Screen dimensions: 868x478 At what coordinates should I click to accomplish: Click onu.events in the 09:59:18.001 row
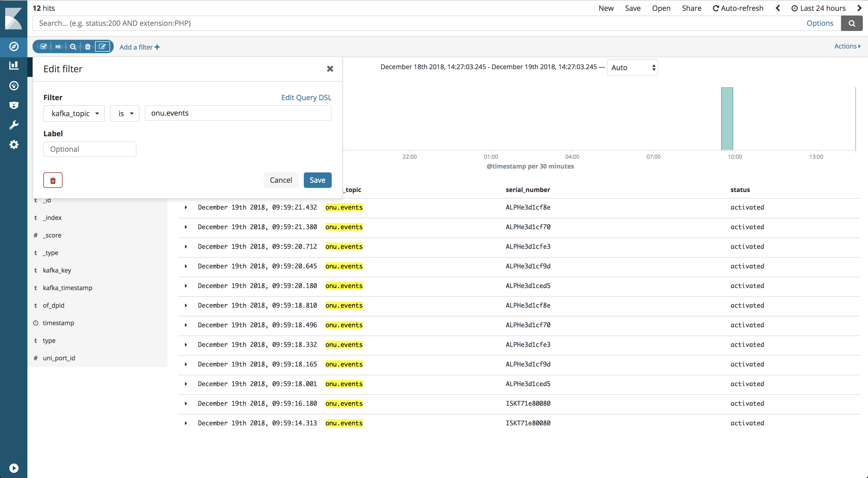(344, 384)
